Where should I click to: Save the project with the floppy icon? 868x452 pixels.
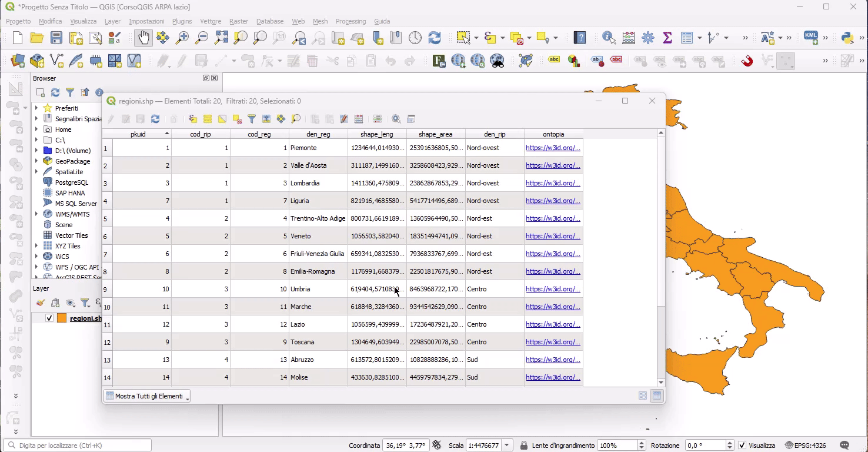pos(56,38)
